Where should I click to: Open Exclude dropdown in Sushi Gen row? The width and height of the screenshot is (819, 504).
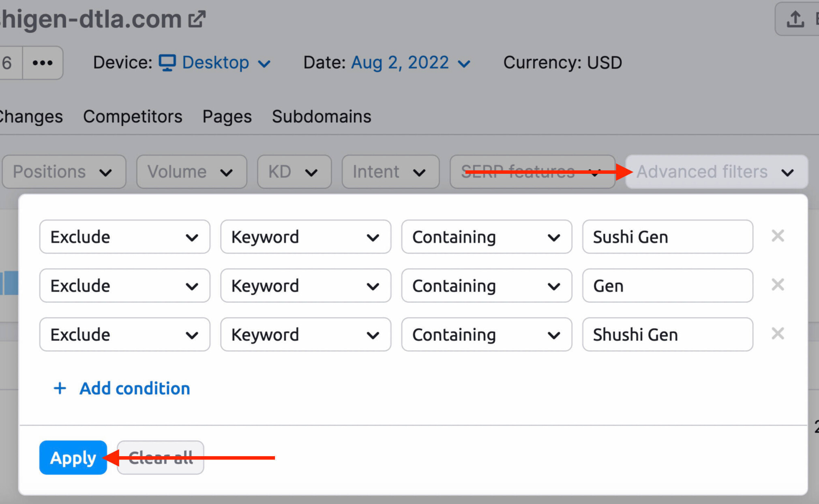[125, 237]
